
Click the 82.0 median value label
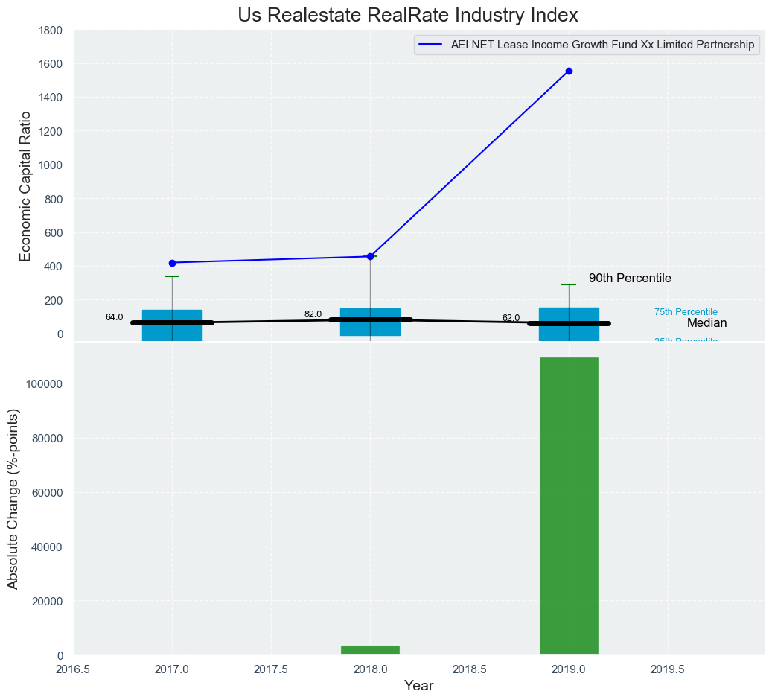pos(313,314)
